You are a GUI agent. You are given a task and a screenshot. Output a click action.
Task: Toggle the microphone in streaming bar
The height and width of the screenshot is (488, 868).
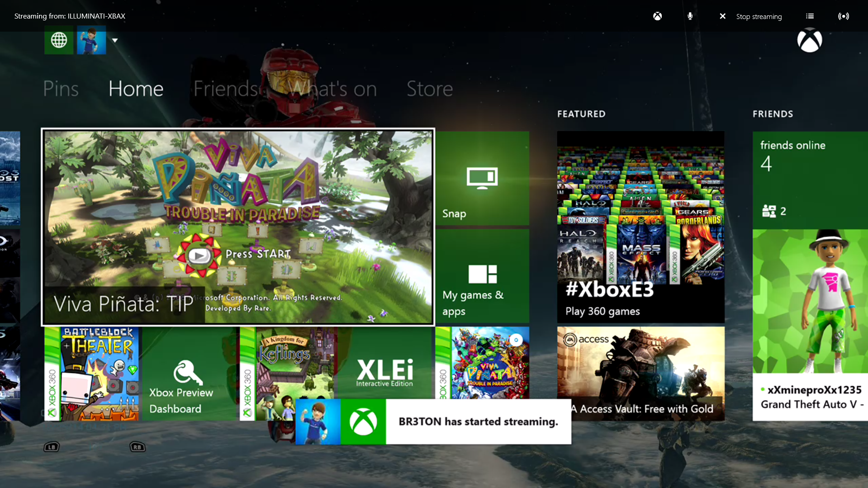pos(690,16)
